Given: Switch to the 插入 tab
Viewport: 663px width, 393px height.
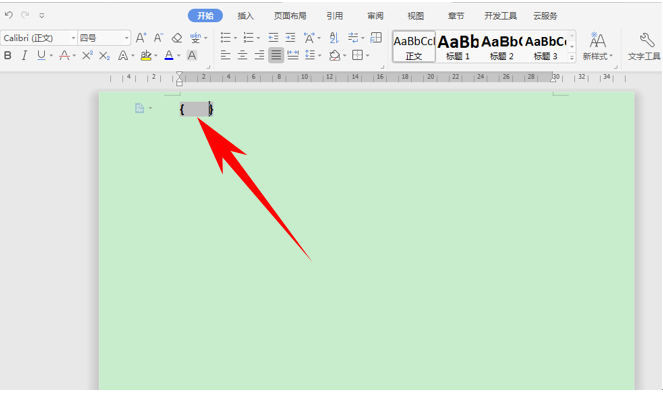Looking at the screenshot, I should [245, 16].
